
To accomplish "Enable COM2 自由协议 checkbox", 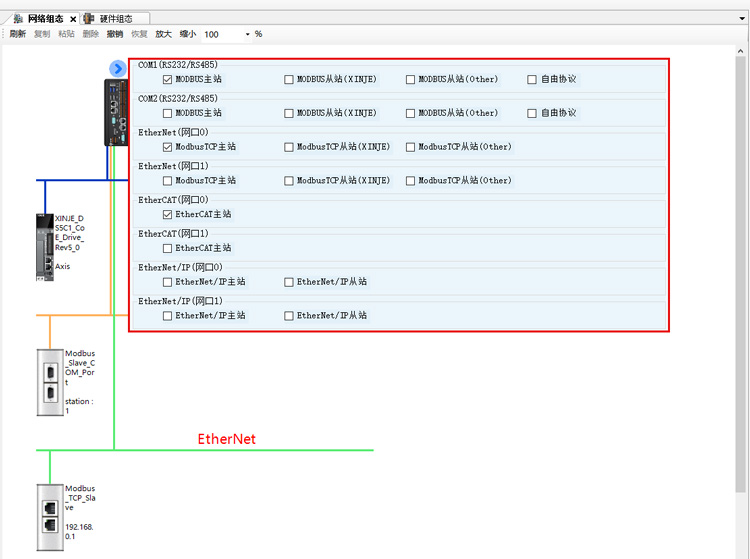I will pos(531,113).
